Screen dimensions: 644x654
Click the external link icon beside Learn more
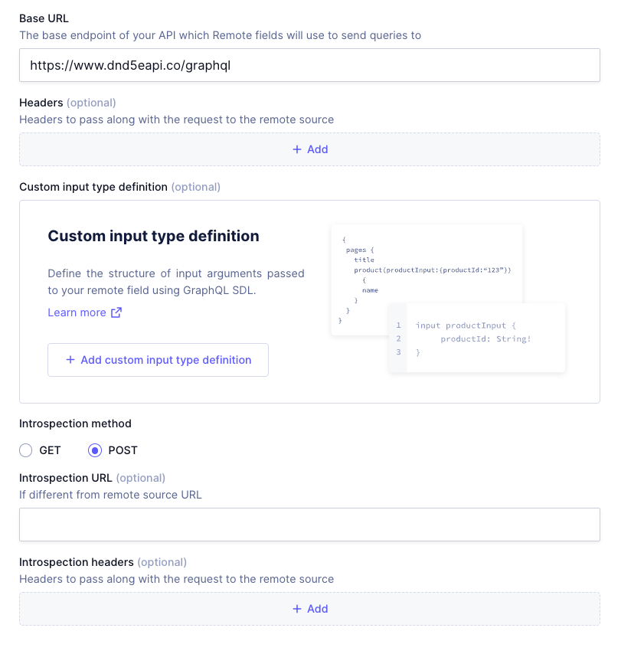point(116,312)
